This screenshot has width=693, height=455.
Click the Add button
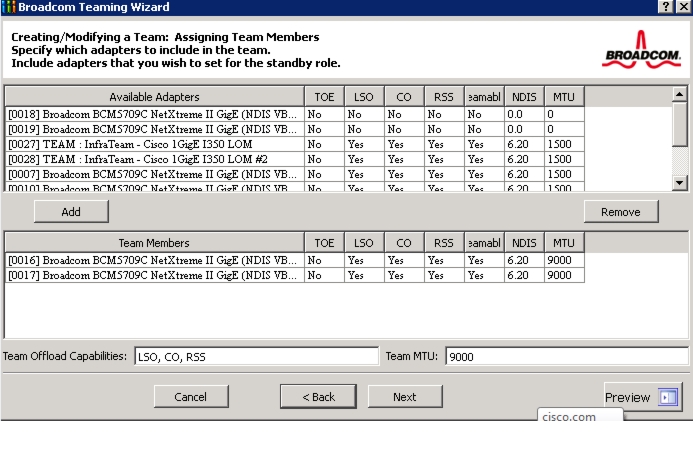coord(71,212)
